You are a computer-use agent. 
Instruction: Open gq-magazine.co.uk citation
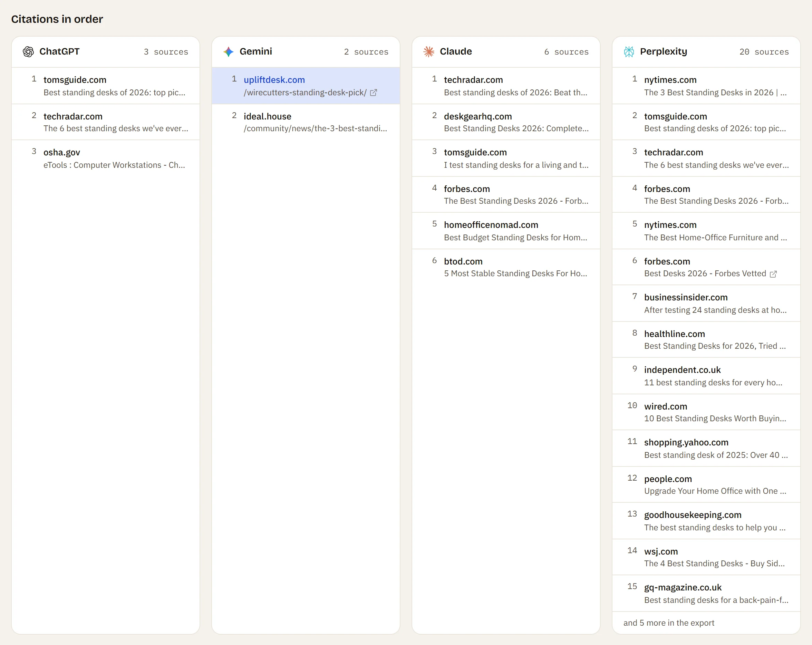click(706, 594)
